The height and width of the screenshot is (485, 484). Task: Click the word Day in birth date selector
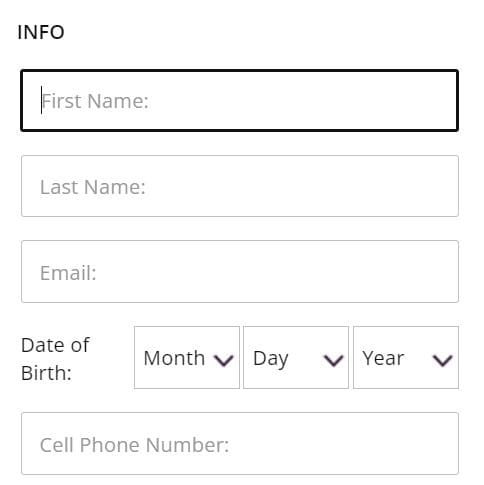pyautogui.click(x=271, y=359)
